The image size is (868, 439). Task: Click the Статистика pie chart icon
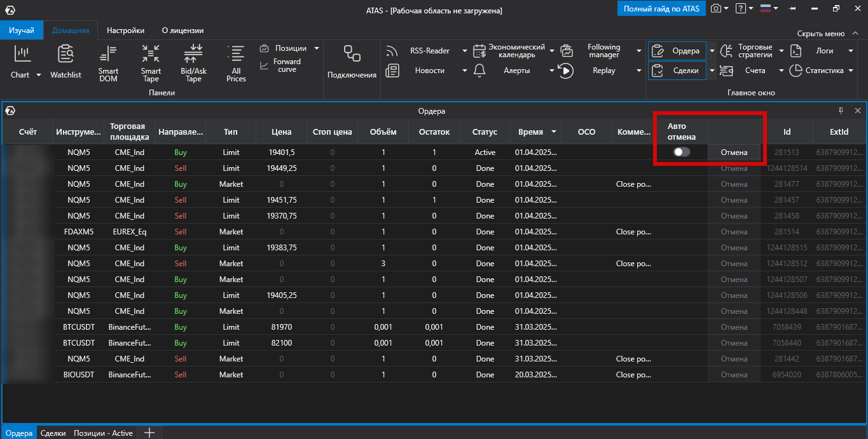coord(796,71)
